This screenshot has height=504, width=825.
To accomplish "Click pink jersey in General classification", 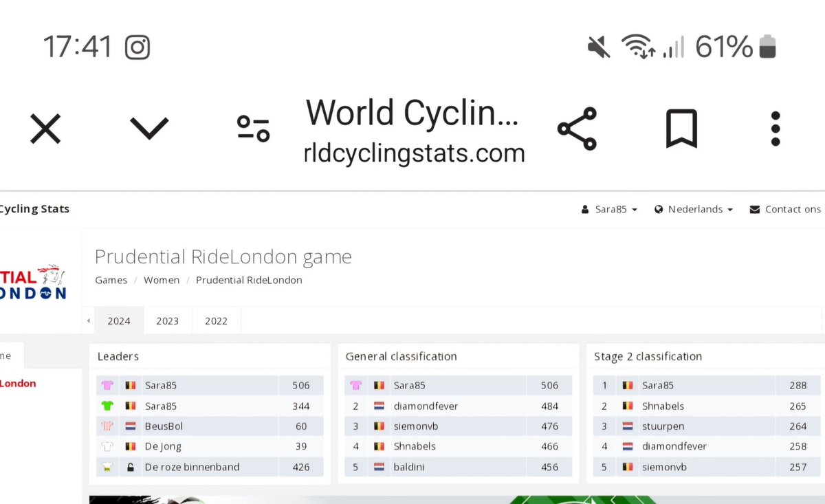I will 355,386.
